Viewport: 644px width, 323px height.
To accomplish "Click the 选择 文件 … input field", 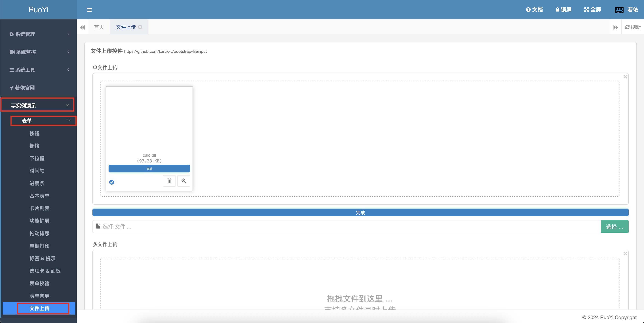I will click(347, 227).
